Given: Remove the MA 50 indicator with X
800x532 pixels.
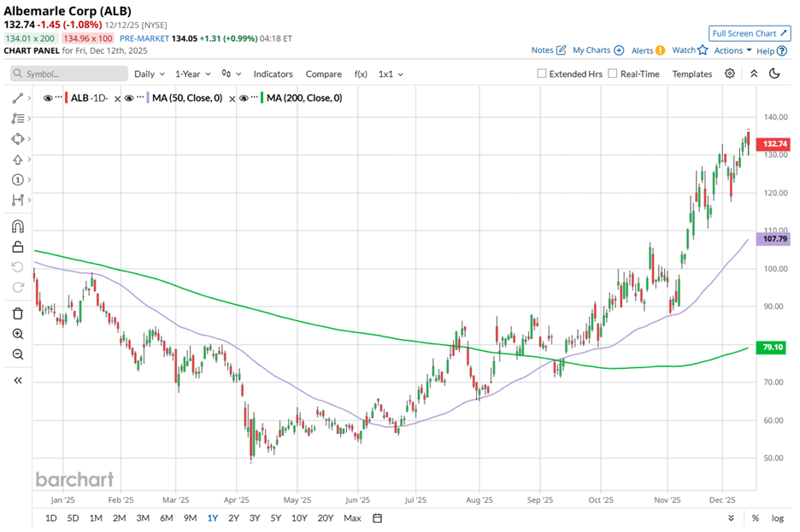Looking at the screenshot, I should [232, 99].
